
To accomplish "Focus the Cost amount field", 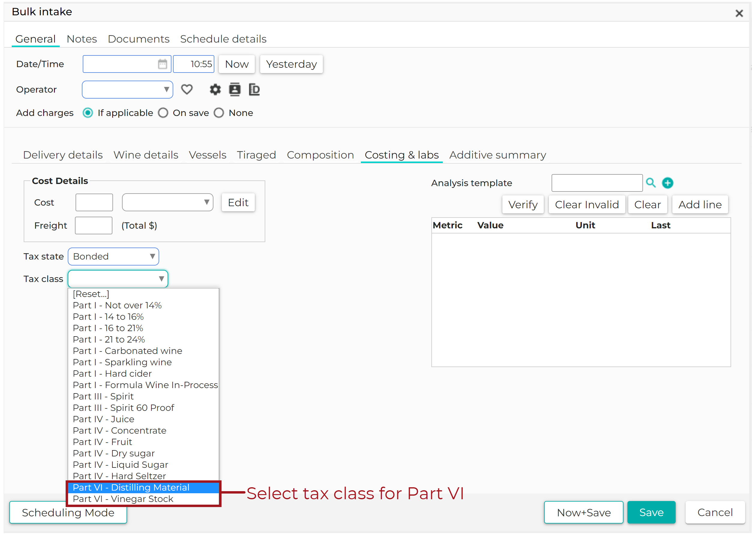I will point(94,202).
